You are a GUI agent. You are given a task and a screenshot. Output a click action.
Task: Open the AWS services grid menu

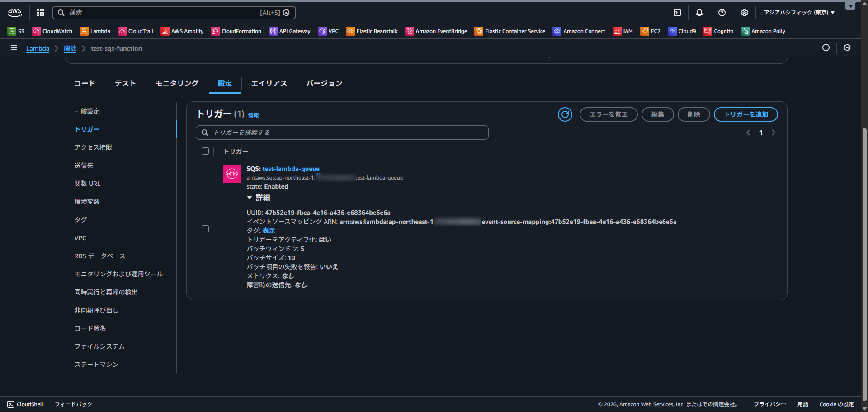[41, 13]
